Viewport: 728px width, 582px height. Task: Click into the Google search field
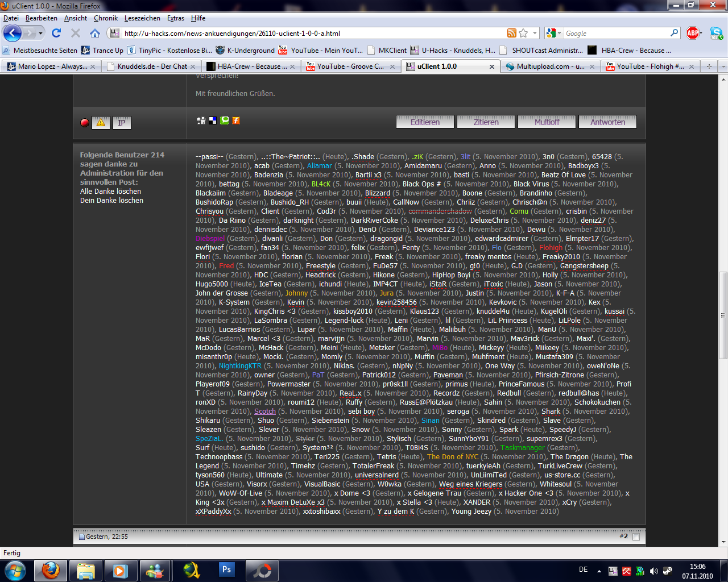pos(617,33)
